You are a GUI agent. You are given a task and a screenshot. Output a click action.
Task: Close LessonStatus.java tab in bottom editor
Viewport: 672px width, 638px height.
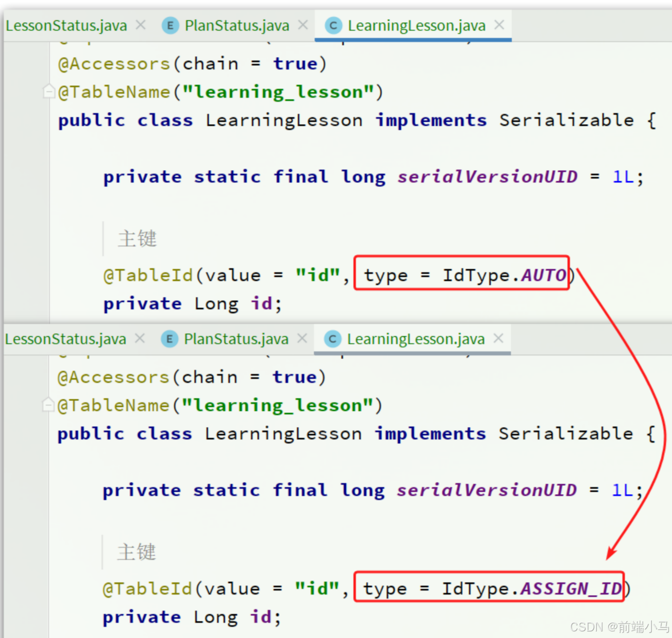140,338
